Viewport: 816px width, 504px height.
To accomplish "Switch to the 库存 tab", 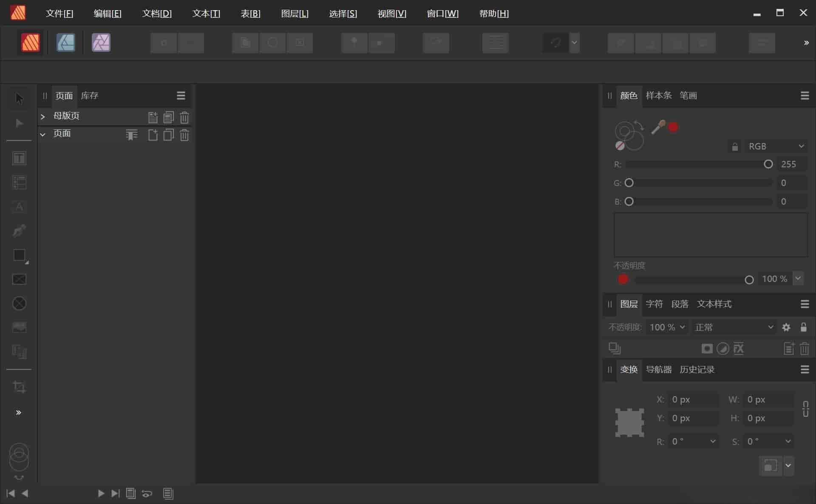I will [90, 96].
